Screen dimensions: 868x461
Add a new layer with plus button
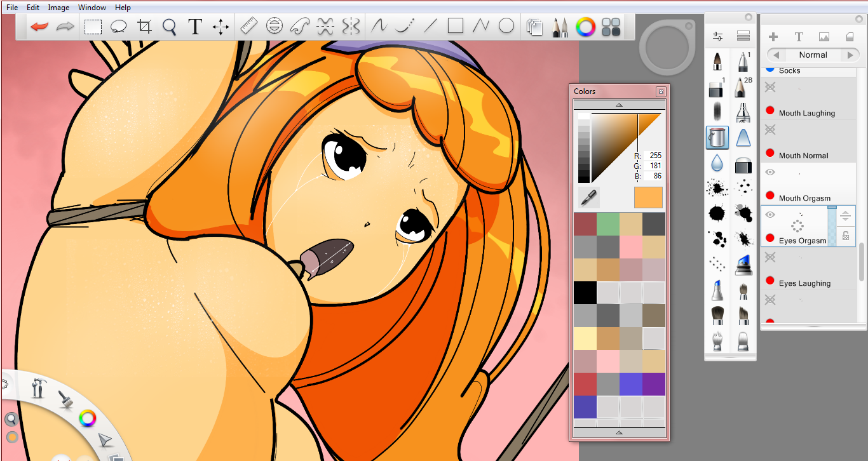tap(773, 37)
